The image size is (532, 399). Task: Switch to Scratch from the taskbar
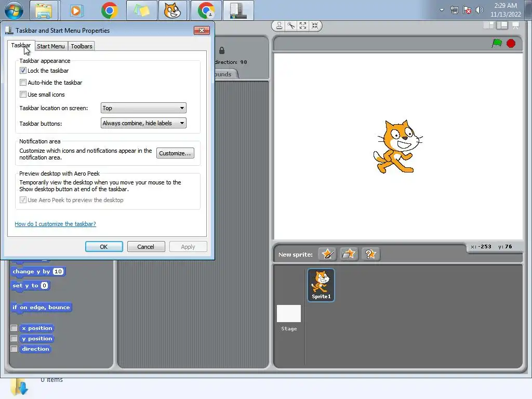tap(172, 10)
